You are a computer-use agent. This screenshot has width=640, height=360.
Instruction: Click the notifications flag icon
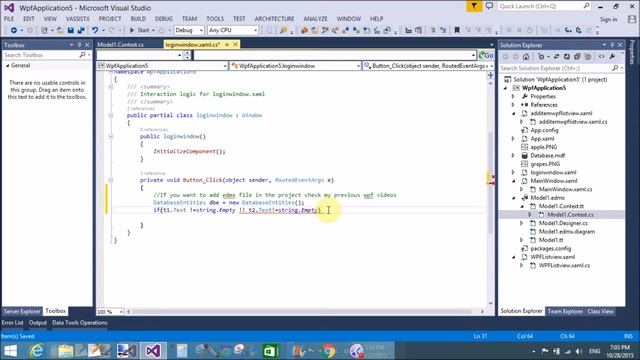pyautogui.click(x=474, y=7)
